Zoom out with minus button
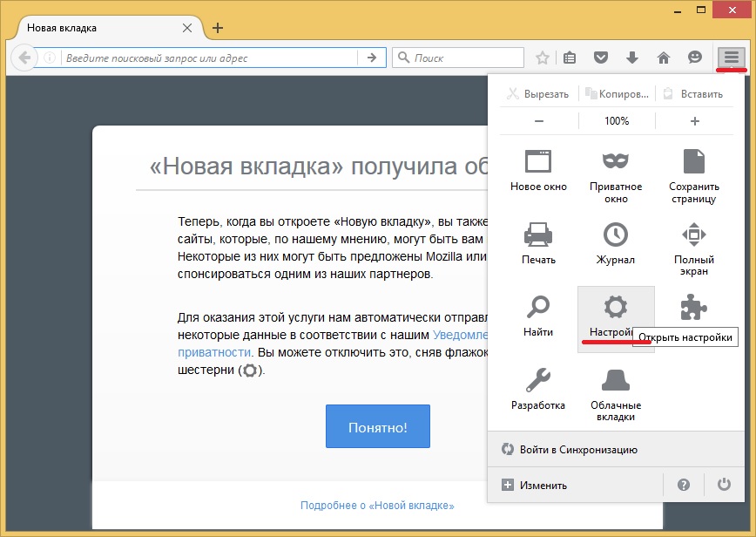The image size is (756, 537). point(539,121)
